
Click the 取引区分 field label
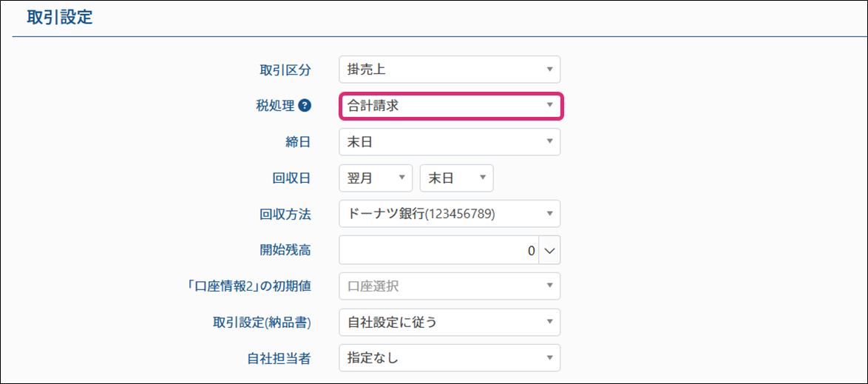285,70
